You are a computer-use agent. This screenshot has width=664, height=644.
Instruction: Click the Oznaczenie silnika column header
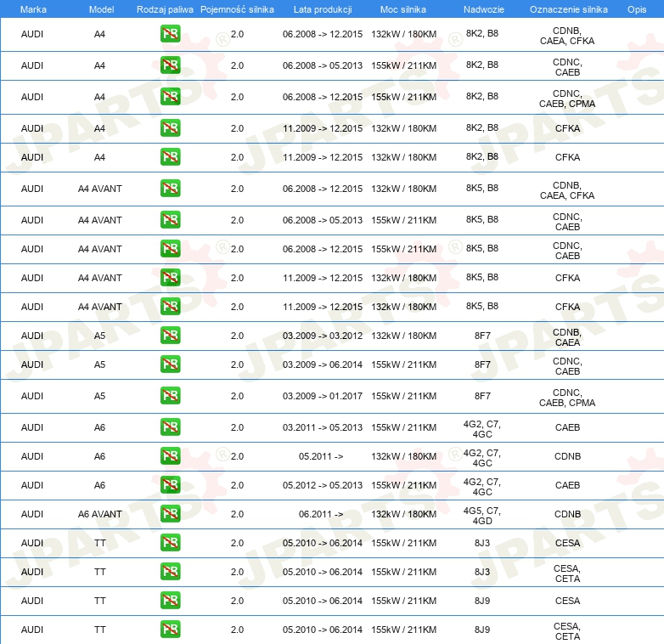click(x=568, y=8)
